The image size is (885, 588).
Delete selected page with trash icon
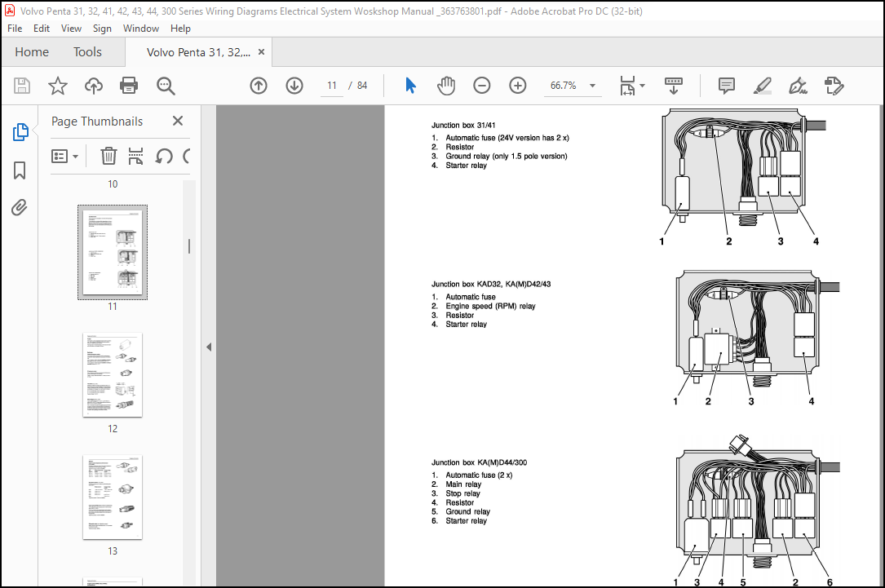pyautogui.click(x=108, y=156)
